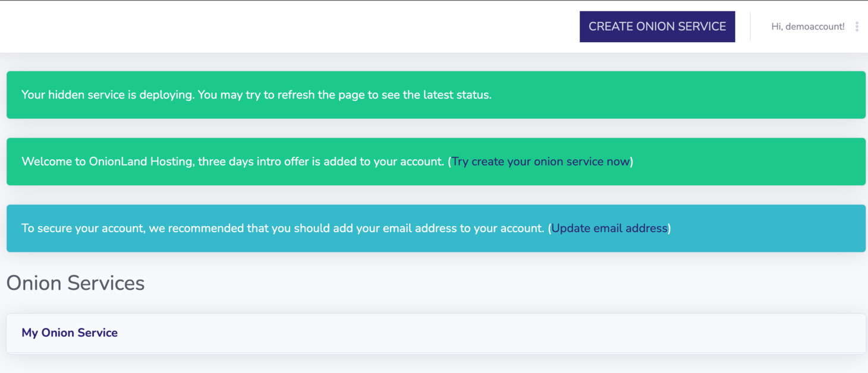Image resolution: width=868 pixels, height=373 pixels.
Task: Open the 'My Onion Service' entry
Action: click(70, 333)
